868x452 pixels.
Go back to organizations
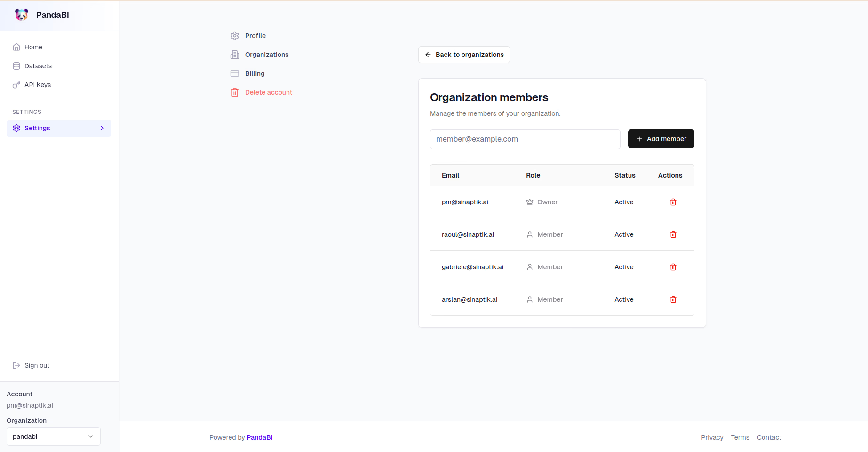[x=464, y=55]
